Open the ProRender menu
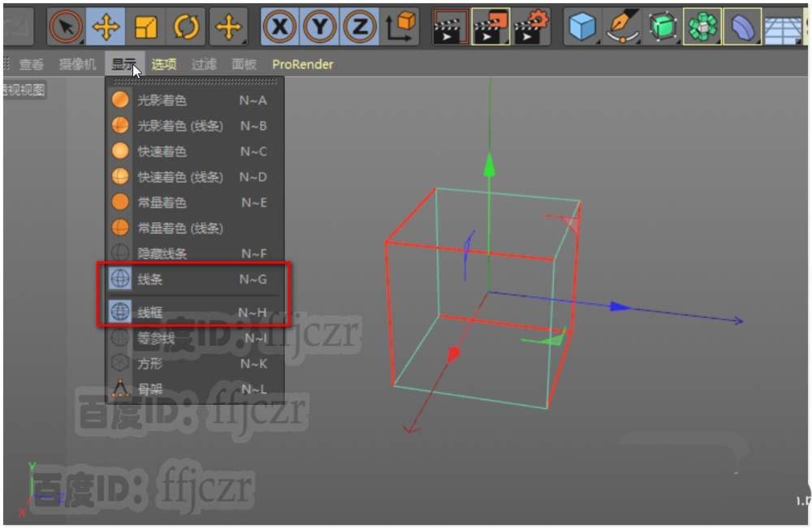This screenshot has height=529, width=812. (x=302, y=63)
